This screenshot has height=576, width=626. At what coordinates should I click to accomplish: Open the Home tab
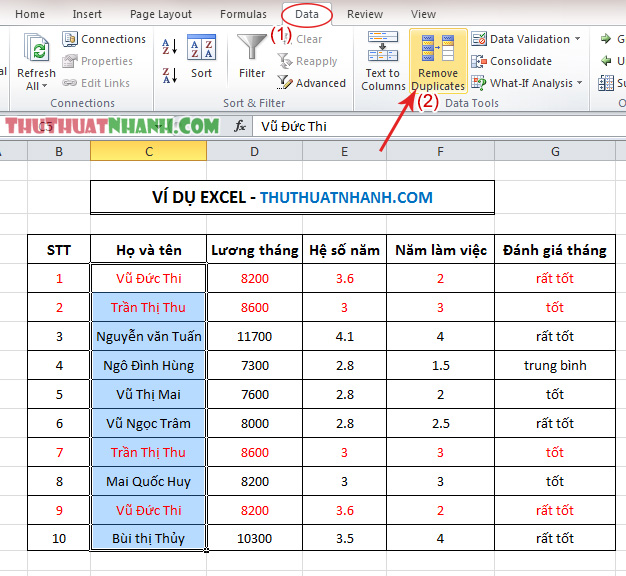(x=30, y=14)
